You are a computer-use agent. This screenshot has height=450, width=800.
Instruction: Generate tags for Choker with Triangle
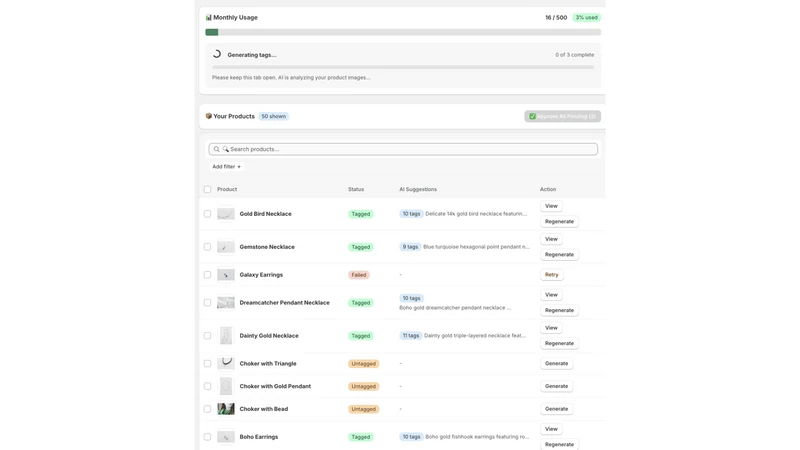556,364
